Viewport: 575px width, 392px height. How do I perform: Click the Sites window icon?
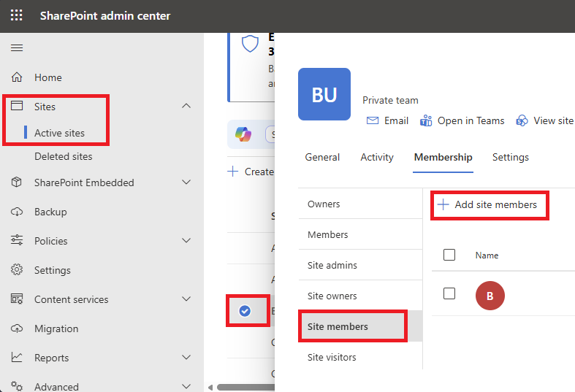point(17,106)
